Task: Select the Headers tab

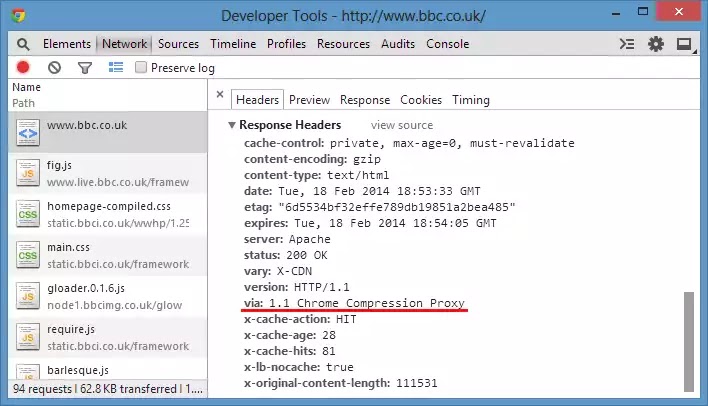Action: click(x=257, y=100)
